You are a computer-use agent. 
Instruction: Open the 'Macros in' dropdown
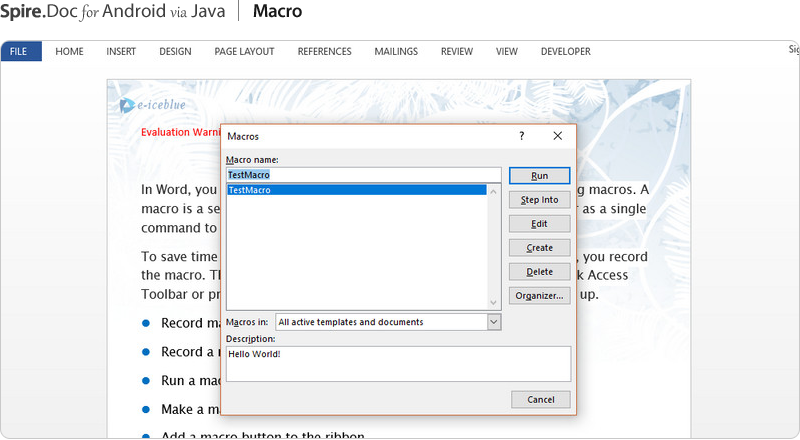coord(493,322)
